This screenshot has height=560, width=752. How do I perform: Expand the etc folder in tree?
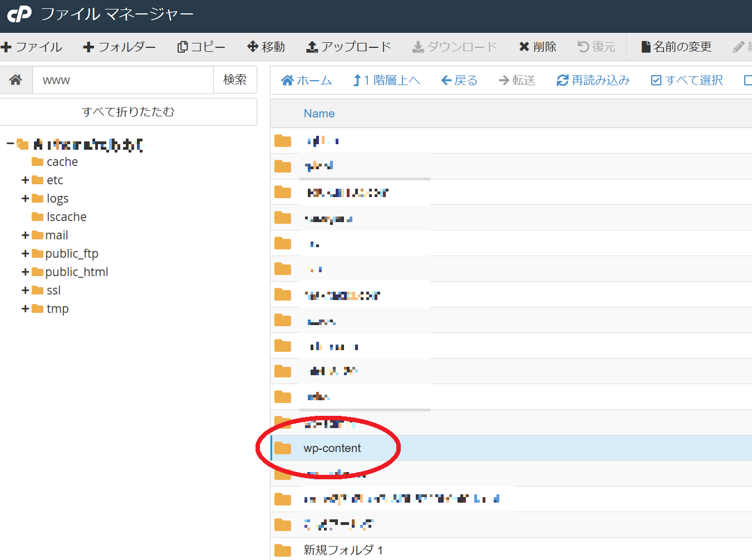(25, 180)
